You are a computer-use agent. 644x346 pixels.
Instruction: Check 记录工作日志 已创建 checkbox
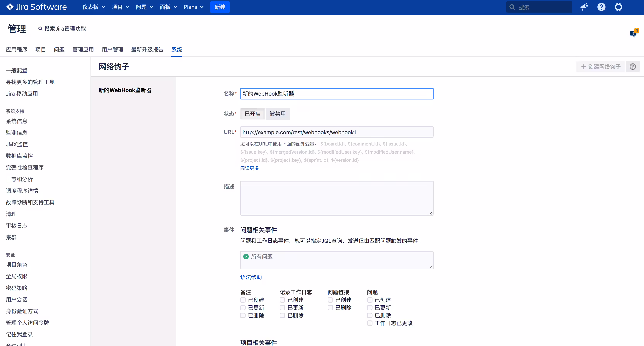(x=282, y=300)
